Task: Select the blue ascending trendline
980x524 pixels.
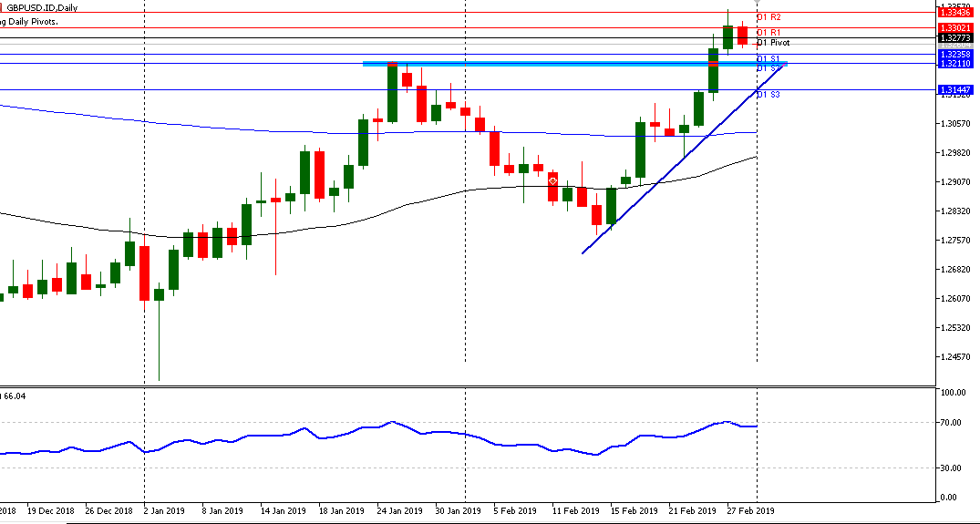Action: [685, 158]
